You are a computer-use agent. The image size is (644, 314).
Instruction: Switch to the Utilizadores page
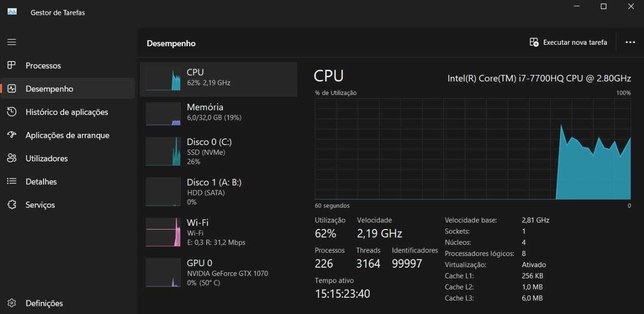click(68, 158)
